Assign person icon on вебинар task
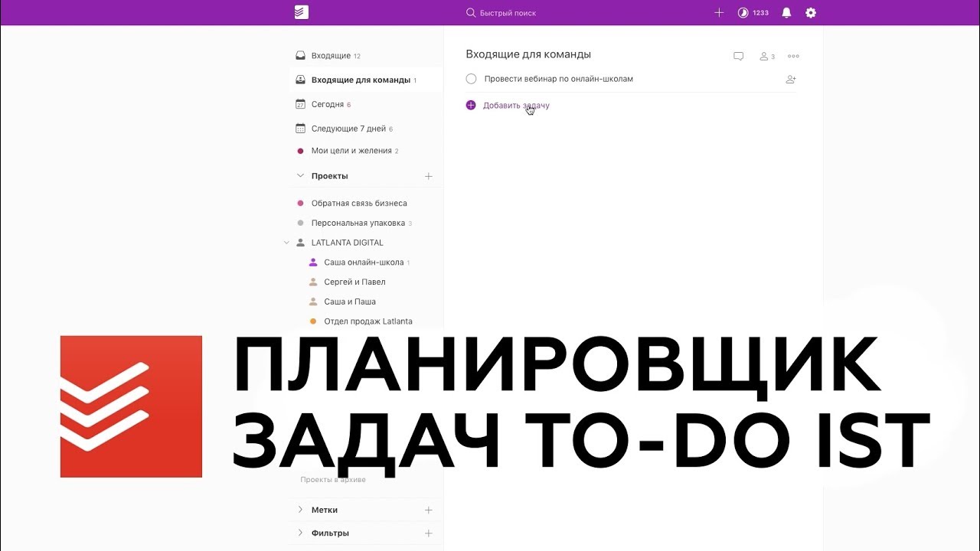 click(791, 80)
